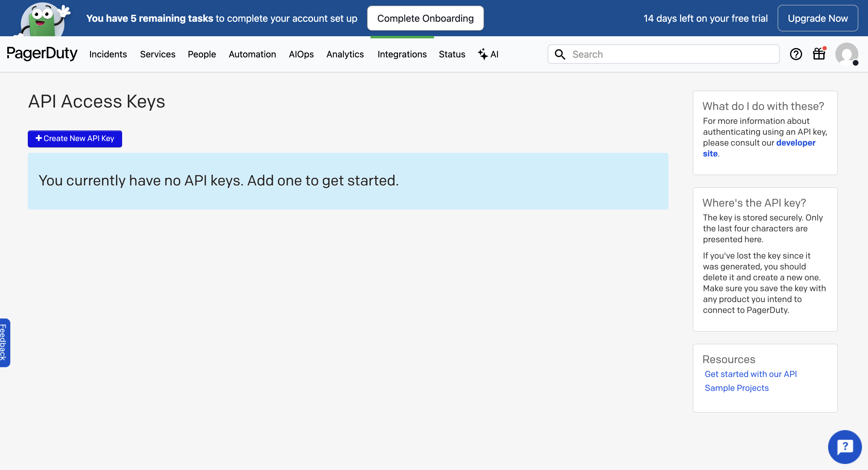Open the Automation menu
This screenshot has height=470, width=868.
coord(252,54)
